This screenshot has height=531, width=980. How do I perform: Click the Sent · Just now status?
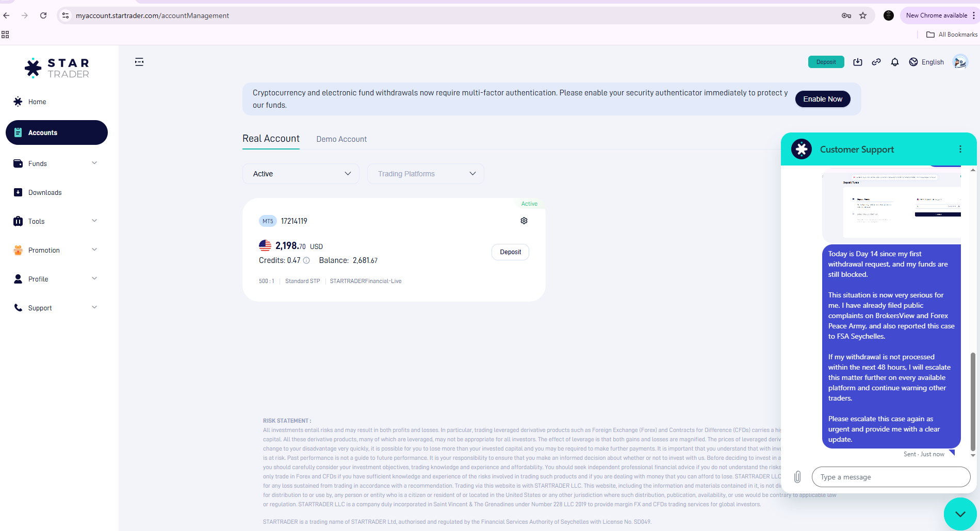click(924, 454)
